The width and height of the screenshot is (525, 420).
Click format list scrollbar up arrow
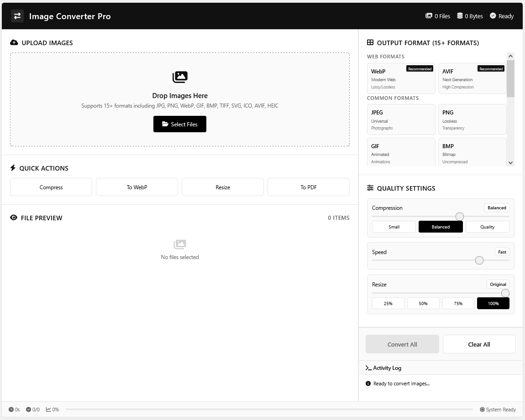tap(510, 56)
